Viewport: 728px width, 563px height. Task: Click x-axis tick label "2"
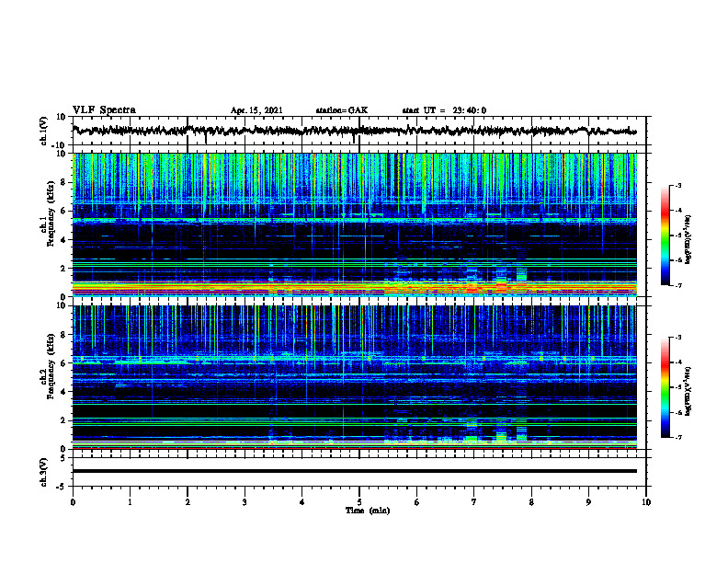[188, 502]
